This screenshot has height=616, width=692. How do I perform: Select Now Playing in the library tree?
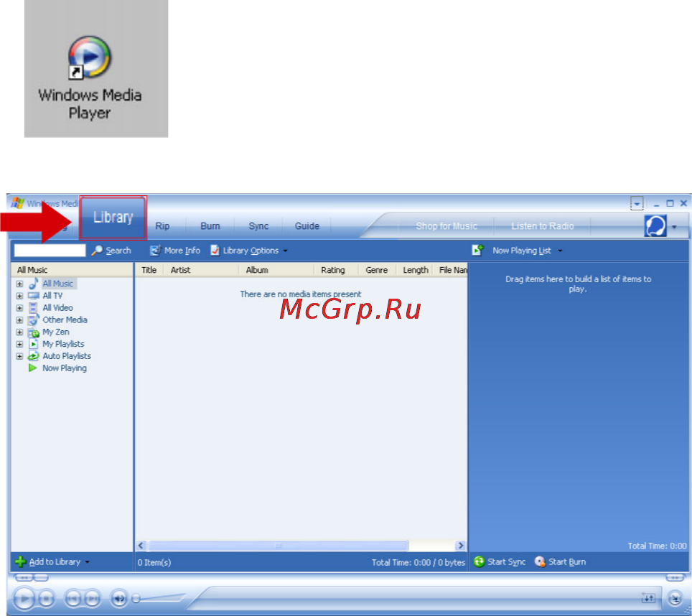tap(65, 368)
